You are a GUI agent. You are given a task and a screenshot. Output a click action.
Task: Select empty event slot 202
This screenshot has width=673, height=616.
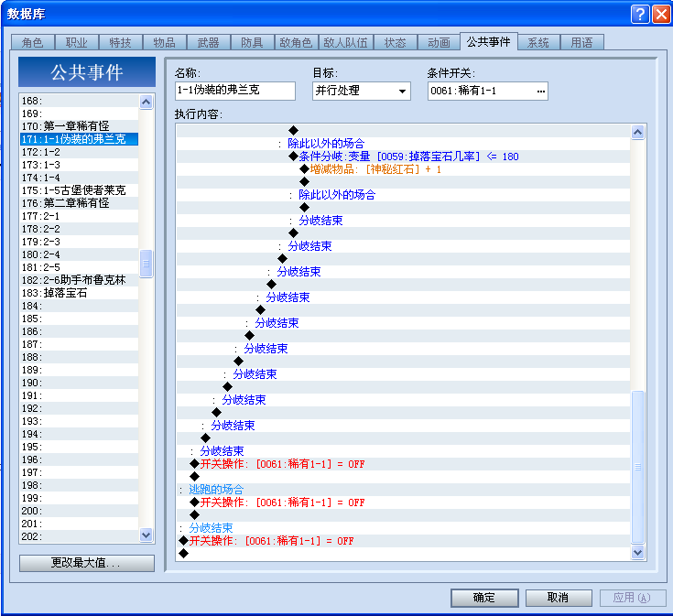click(79, 536)
